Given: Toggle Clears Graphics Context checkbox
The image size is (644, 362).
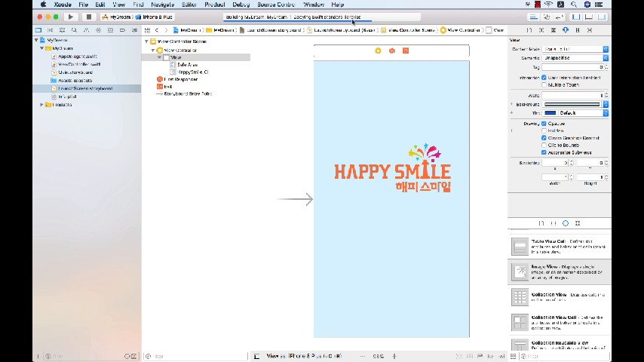Looking at the screenshot, I should pyautogui.click(x=544, y=138).
